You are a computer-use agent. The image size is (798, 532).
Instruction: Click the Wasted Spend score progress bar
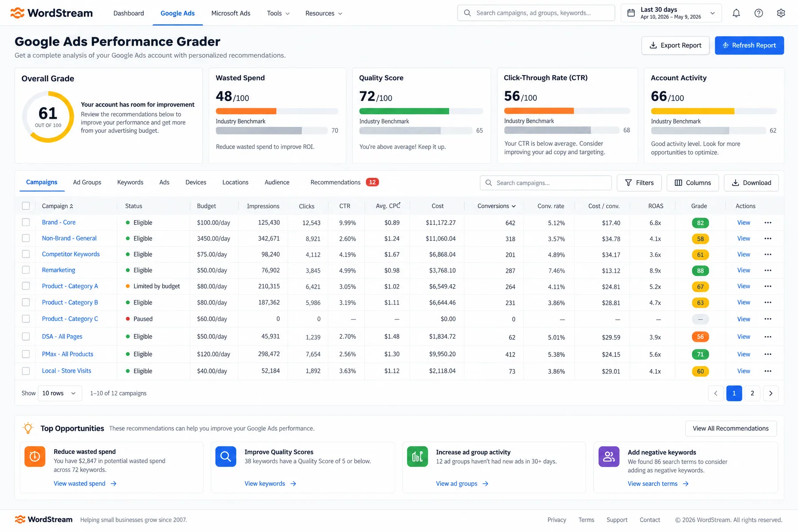pos(277,111)
